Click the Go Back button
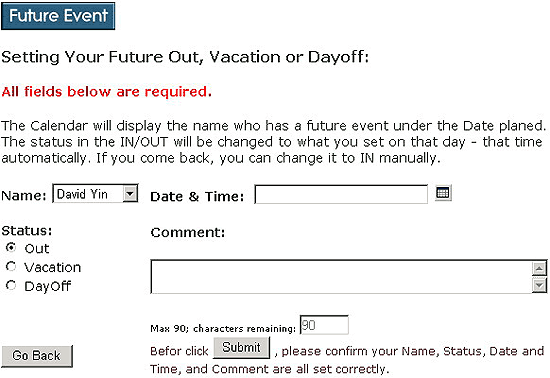The height and width of the screenshot is (378, 550). point(37,356)
